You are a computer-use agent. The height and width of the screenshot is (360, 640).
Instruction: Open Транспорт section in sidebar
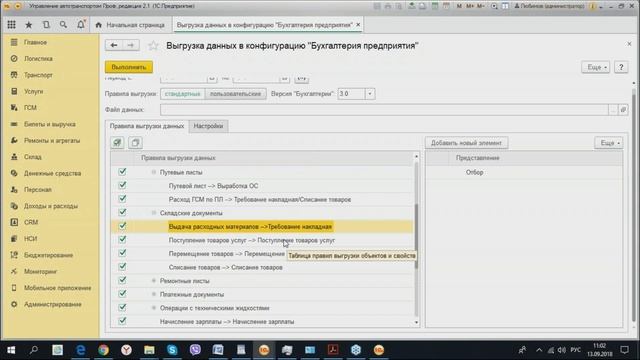pos(38,75)
